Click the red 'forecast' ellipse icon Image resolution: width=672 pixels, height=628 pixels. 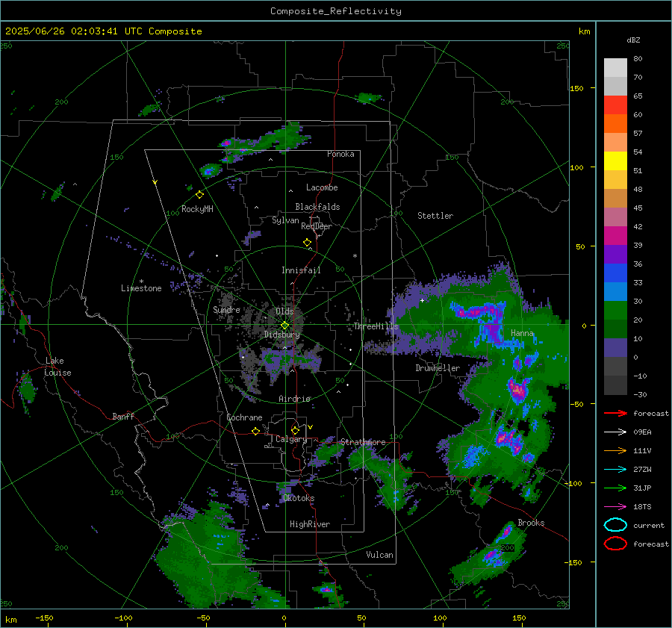coord(615,544)
